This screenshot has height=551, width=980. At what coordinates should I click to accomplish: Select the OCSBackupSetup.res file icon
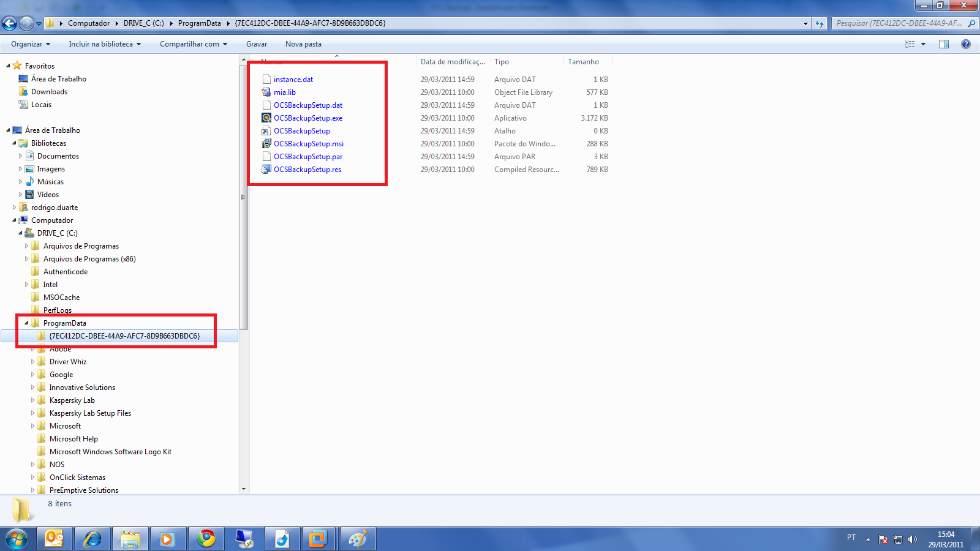(x=266, y=170)
